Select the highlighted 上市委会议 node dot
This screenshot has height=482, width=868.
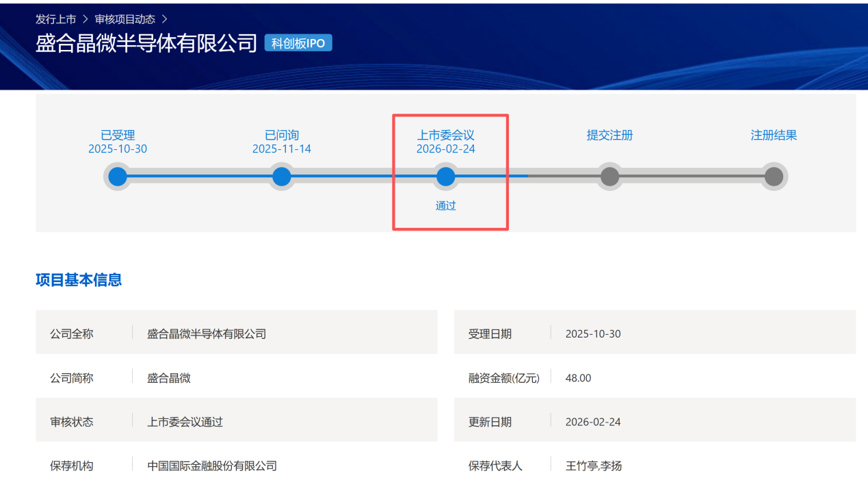pos(445,176)
